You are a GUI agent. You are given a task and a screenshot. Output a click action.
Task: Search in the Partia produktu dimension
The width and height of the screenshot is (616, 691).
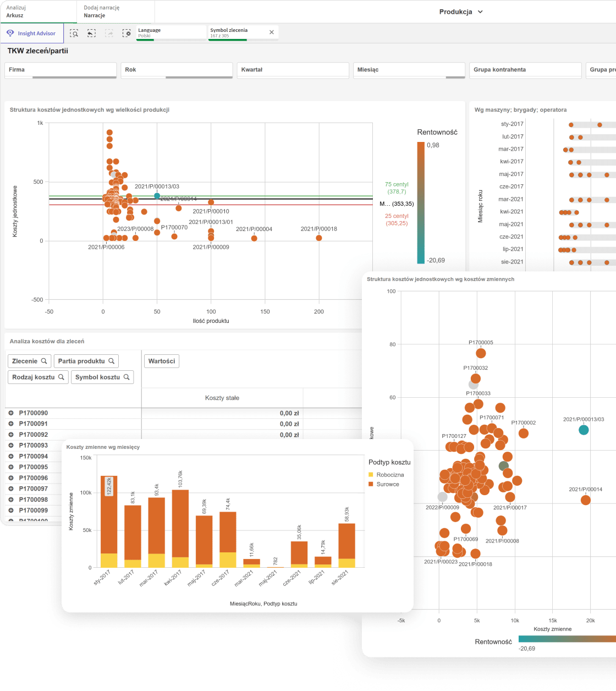point(111,361)
